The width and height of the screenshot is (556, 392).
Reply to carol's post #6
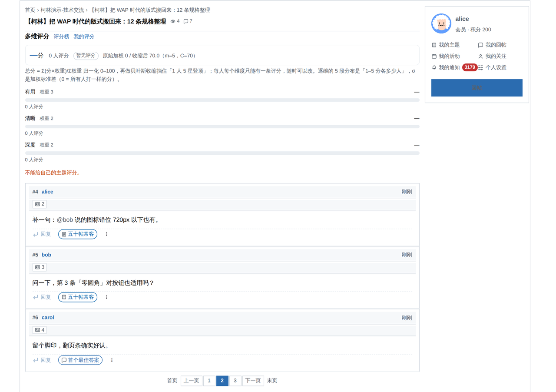(42, 360)
